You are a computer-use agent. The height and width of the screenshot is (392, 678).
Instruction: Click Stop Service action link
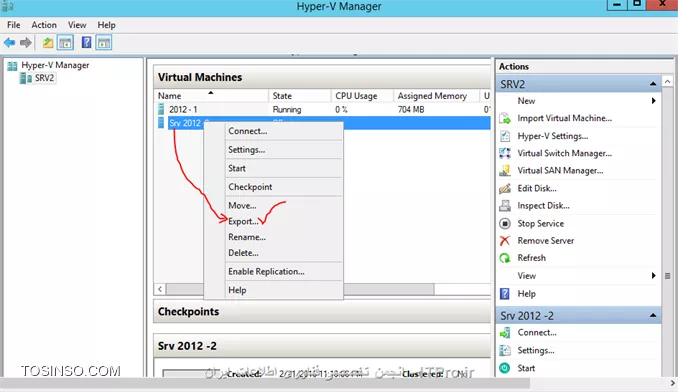[540, 223]
